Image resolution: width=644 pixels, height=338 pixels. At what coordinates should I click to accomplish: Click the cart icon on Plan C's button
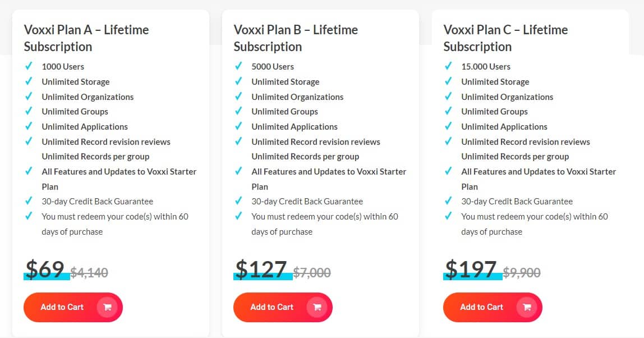point(527,307)
